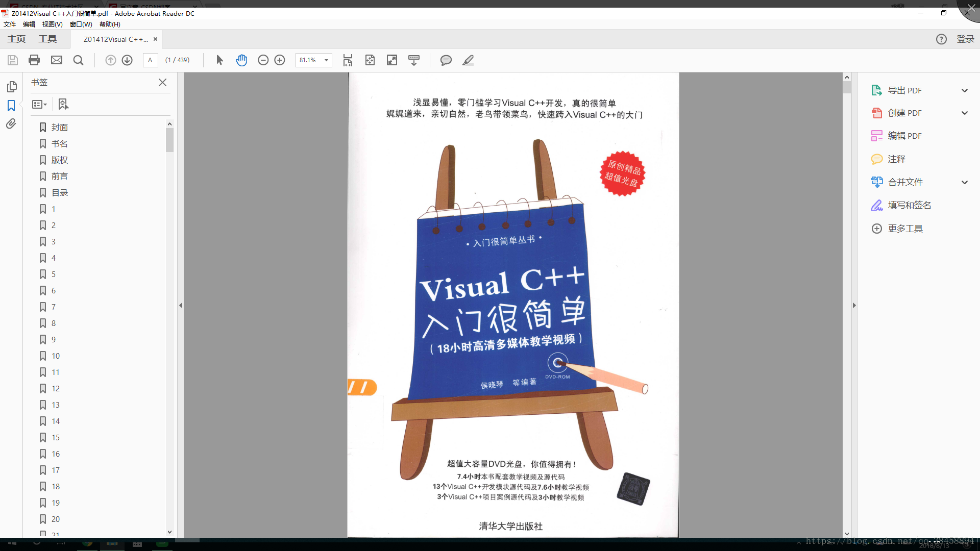980x551 pixels.
Task: Activate the Hand pan tool
Action: pos(241,60)
